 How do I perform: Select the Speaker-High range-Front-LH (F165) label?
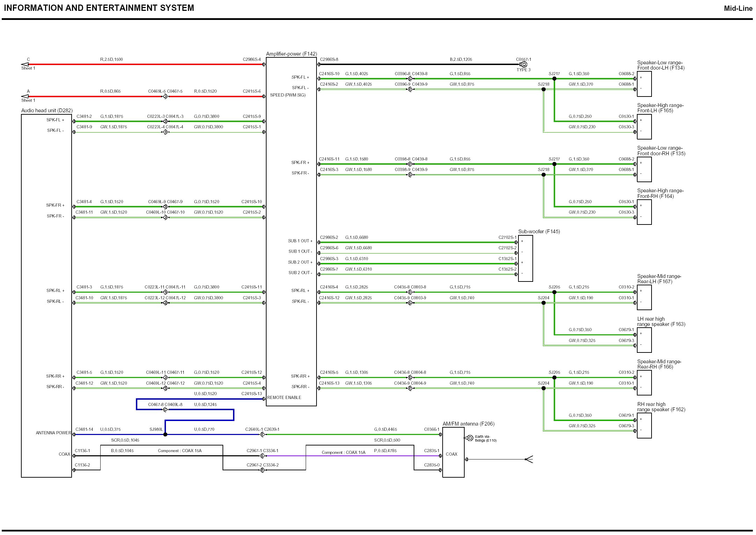tap(660, 108)
